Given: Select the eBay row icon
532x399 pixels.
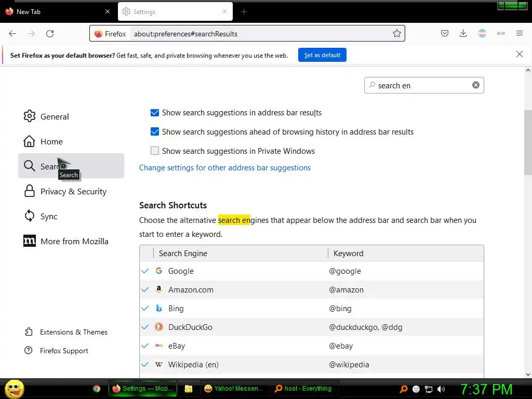Looking at the screenshot, I should coord(159,345).
